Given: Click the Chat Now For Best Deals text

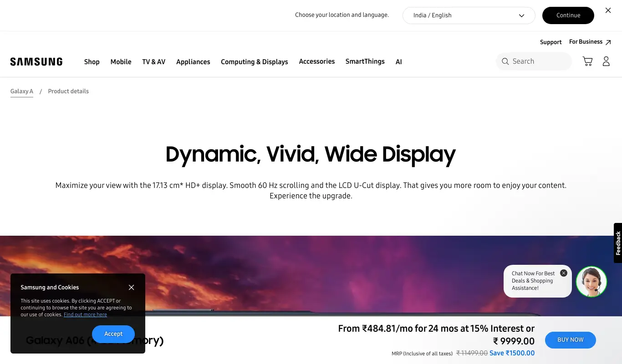Looking at the screenshot, I should [533, 281].
